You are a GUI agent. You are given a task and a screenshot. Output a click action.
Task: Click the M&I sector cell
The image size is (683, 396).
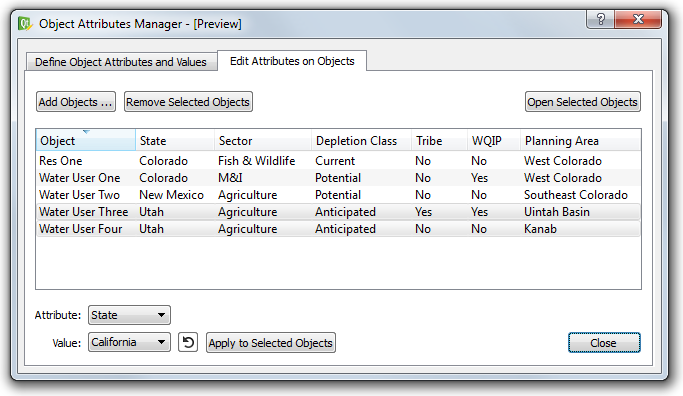coord(230,178)
